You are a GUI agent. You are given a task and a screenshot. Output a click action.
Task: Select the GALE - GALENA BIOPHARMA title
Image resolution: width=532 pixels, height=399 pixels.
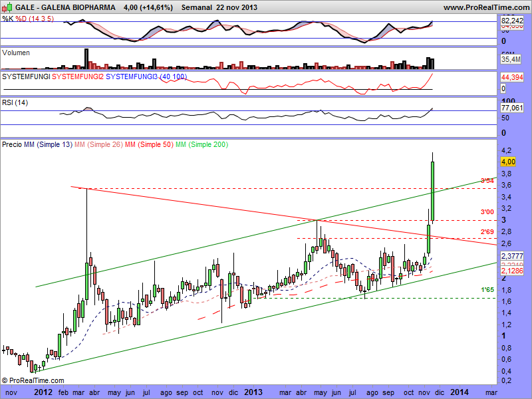coord(65,7)
